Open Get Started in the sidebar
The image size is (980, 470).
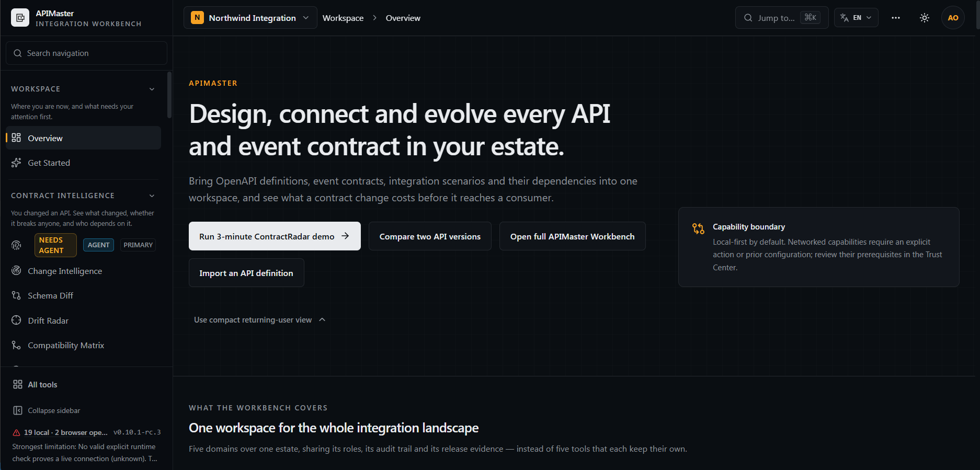coord(83,163)
